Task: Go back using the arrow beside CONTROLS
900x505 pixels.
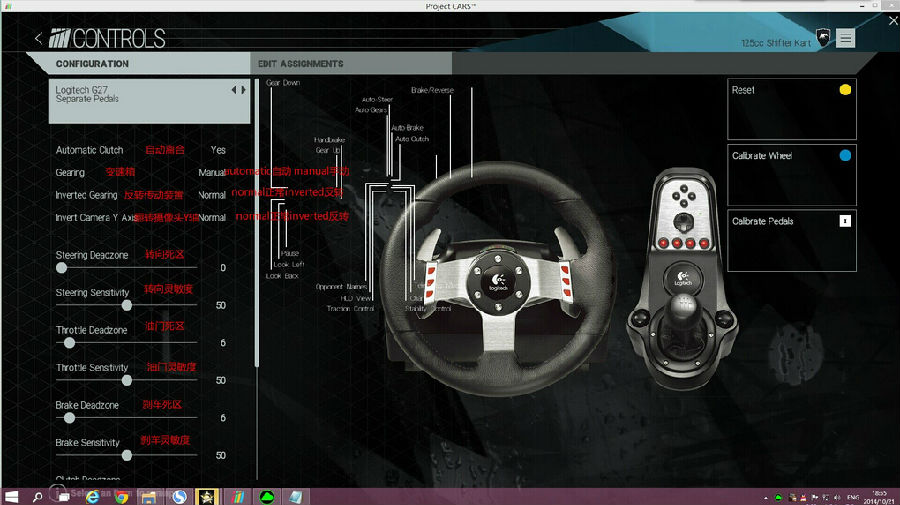Action: tap(38, 38)
